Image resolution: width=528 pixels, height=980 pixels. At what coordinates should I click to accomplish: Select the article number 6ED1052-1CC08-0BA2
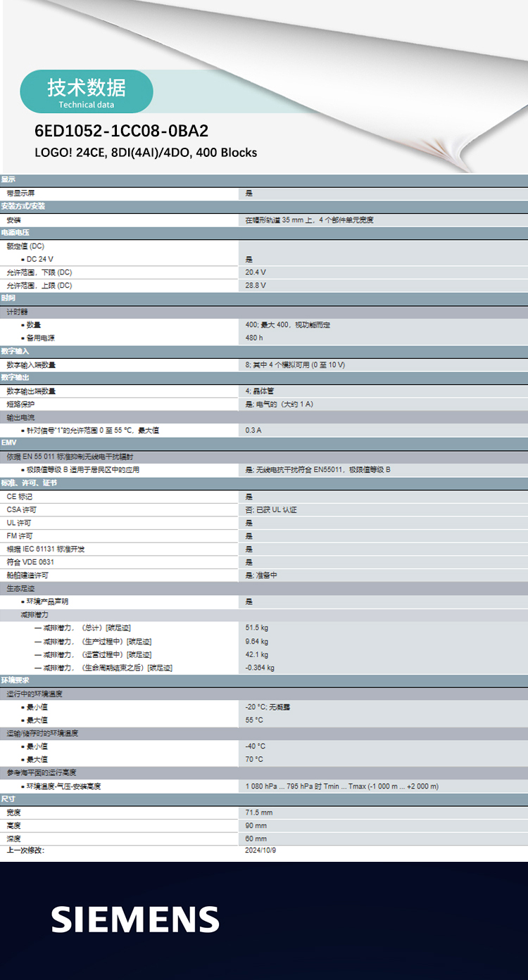click(122, 131)
